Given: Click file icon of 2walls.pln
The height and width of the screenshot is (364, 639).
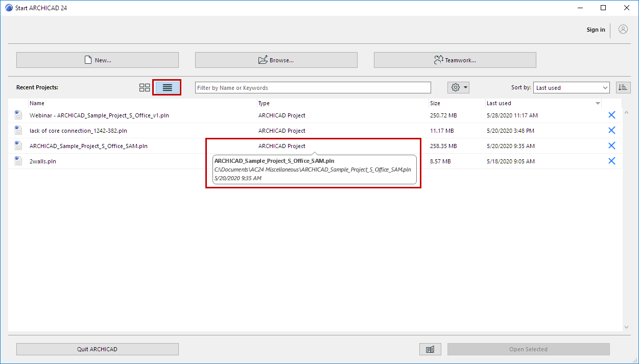Looking at the screenshot, I should click(18, 161).
